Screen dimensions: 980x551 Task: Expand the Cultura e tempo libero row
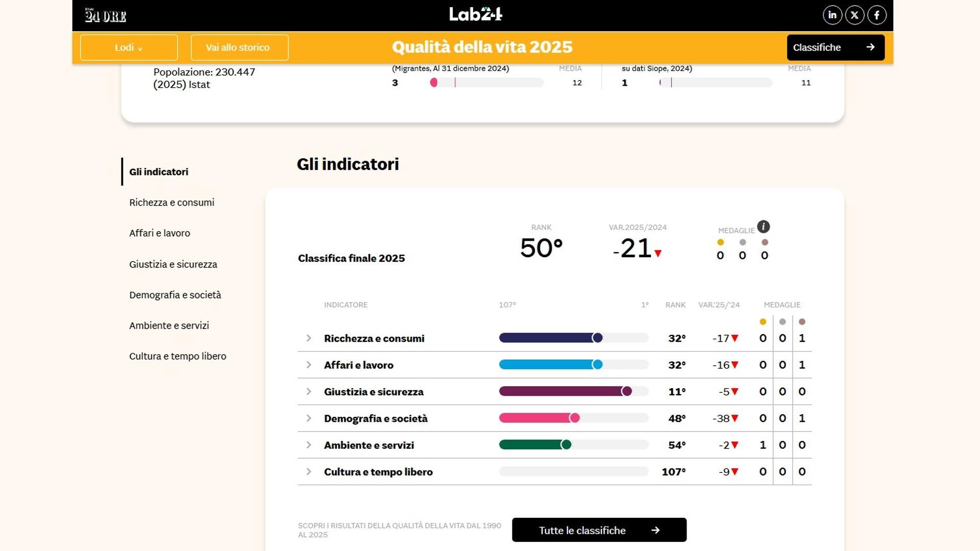(308, 472)
